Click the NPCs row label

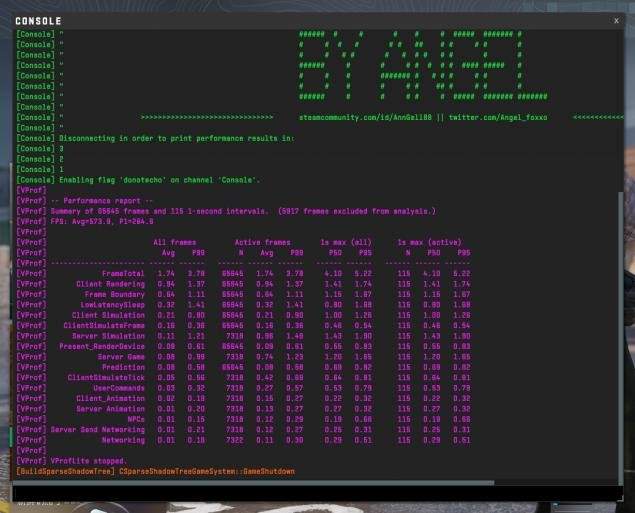136,419
